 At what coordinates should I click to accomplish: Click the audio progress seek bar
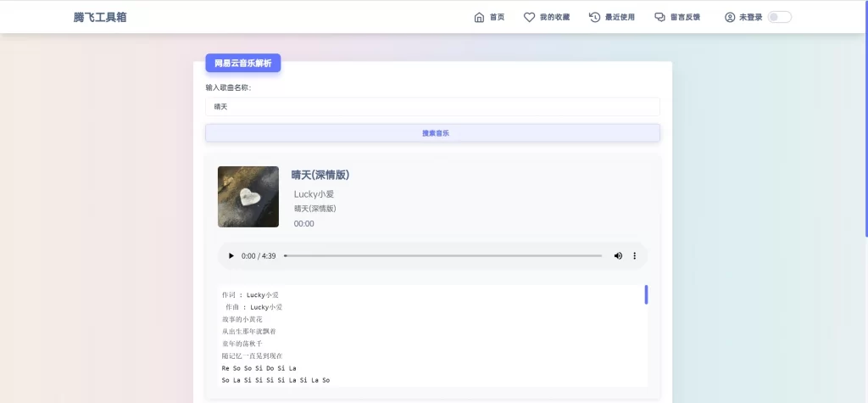pyautogui.click(x=442, y=255)
